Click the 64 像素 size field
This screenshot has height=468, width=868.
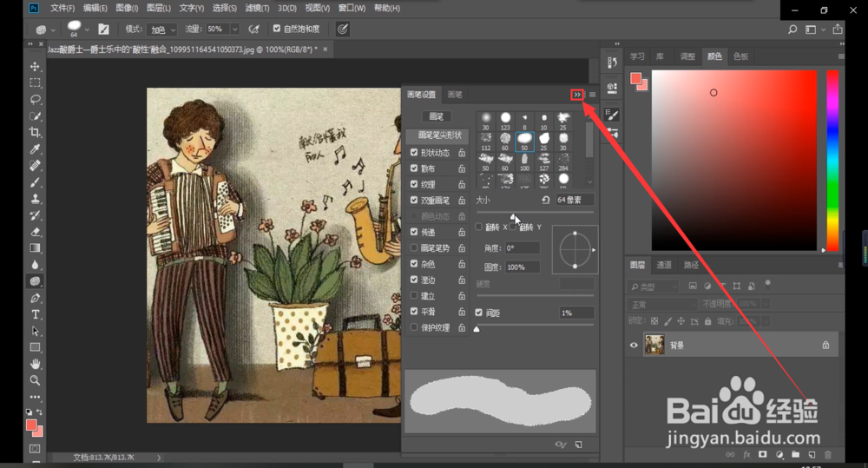coord(575,200)
